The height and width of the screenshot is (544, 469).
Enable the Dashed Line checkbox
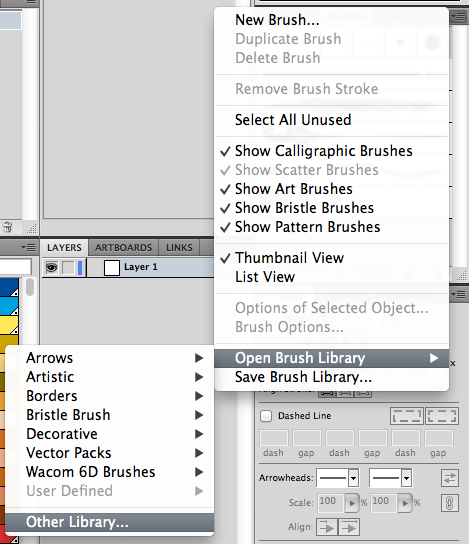pos(266,416)
